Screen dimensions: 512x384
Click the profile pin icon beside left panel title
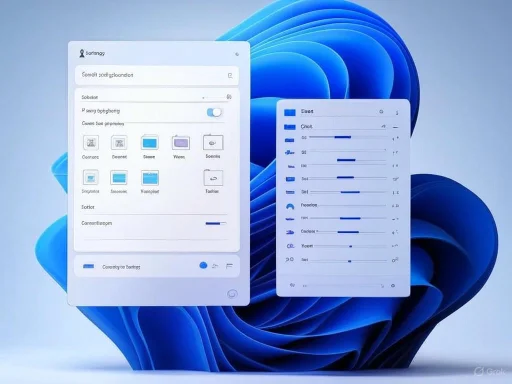(x=82, y=53)
